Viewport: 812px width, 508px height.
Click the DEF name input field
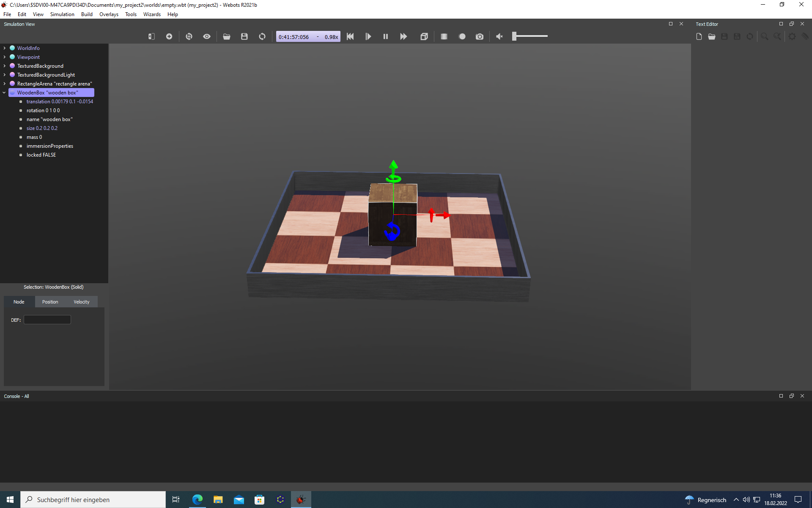tap(47, 320)
